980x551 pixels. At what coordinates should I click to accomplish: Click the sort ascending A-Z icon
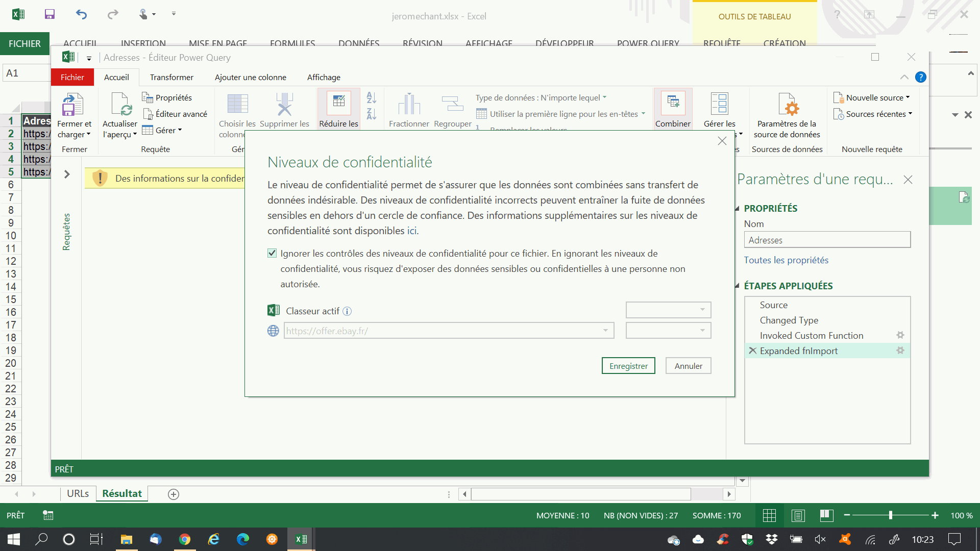click(x=372, y=97)
